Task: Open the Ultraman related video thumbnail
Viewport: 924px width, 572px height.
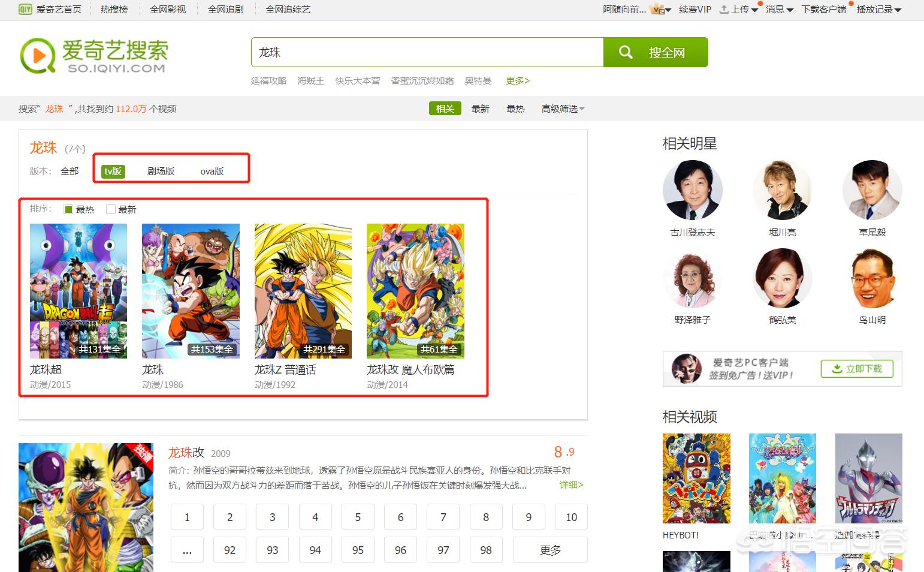Action: (868, 478)
